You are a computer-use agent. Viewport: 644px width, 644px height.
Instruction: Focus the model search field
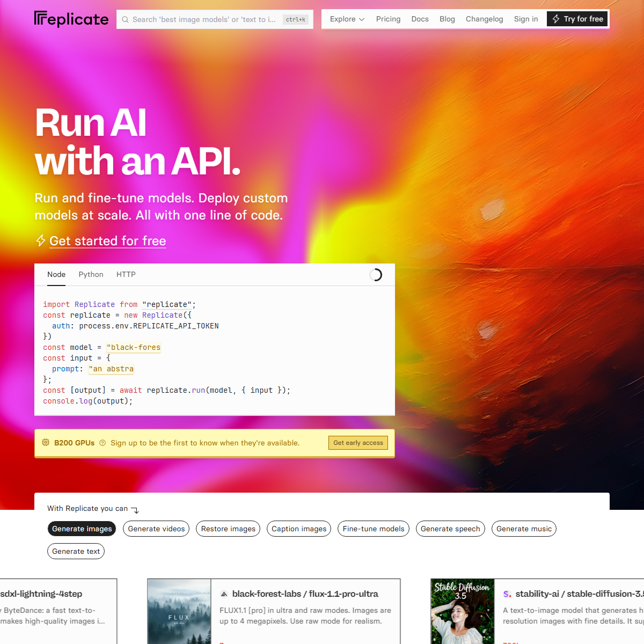point(215,19)
